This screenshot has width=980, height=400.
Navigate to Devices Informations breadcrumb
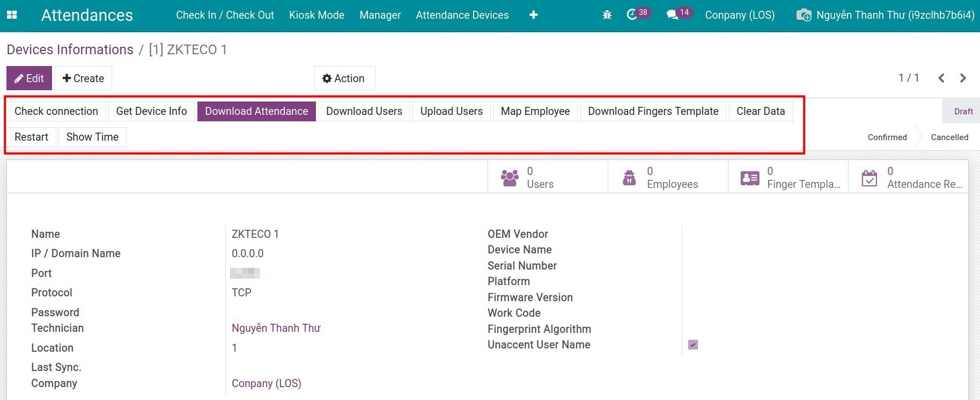tap(70, 49)
